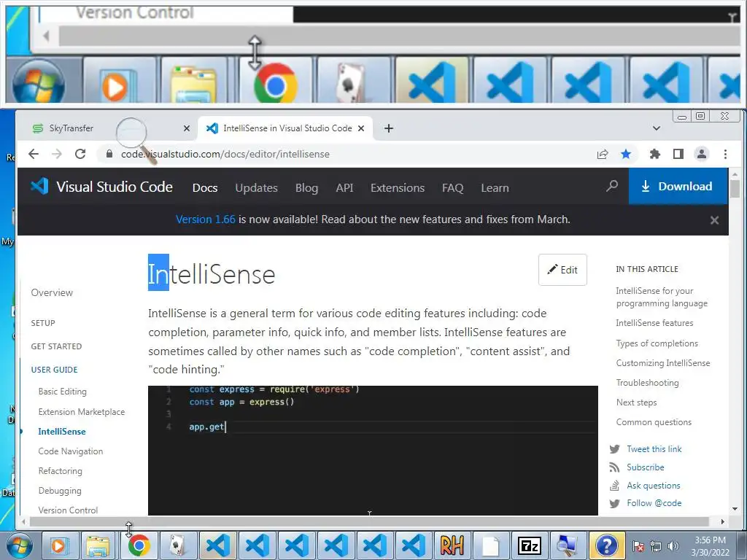Close the SkyTransfer tab
This screenshot has width=747, height=560.
(187, 128)
